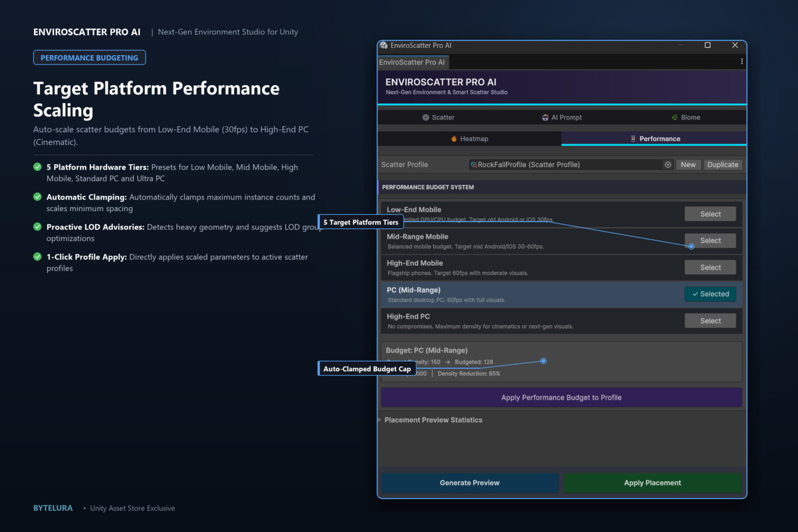Click the 'Scatter Profile' field label

(404, 164)
